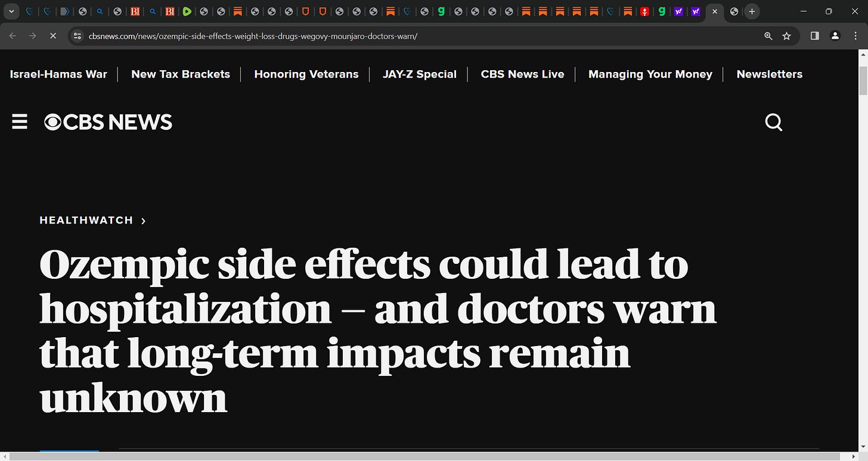Switch to the tab with blue arrow-shaped favicon
868x461 pixels.
[x=66, y=11]
